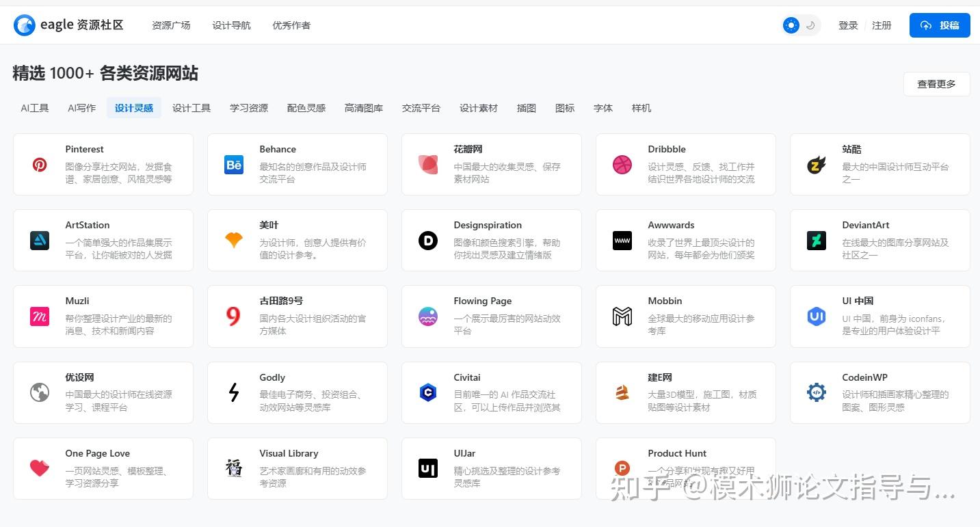The width and height of the screenshot is (980, 527).
Task: Click the 建E网 orange logo icon
Action: [x=622, y=392]
